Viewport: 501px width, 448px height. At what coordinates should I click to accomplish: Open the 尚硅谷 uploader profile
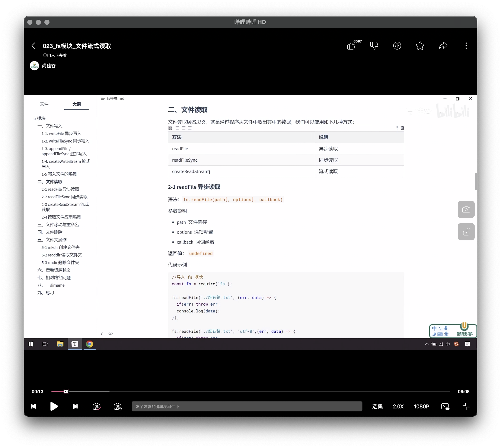click(49, 66)
